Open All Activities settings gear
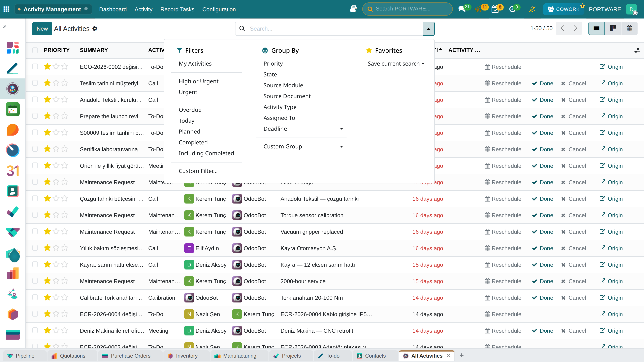The width and height of the screenshot is (644, 362). [x=95, y=29]
